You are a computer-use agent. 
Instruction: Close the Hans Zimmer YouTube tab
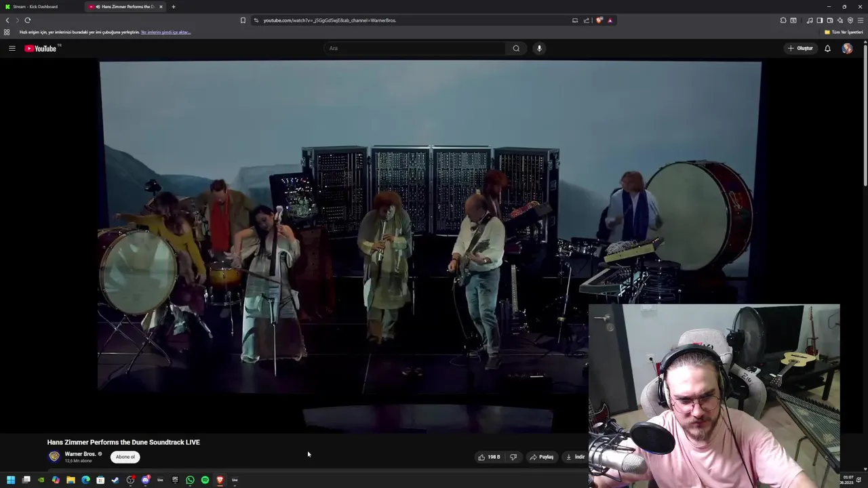(161, 7)
